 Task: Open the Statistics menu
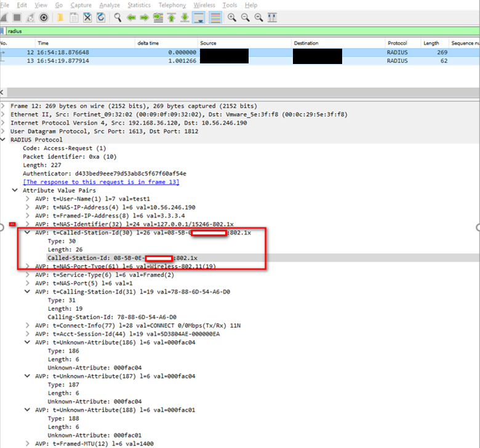138,5
